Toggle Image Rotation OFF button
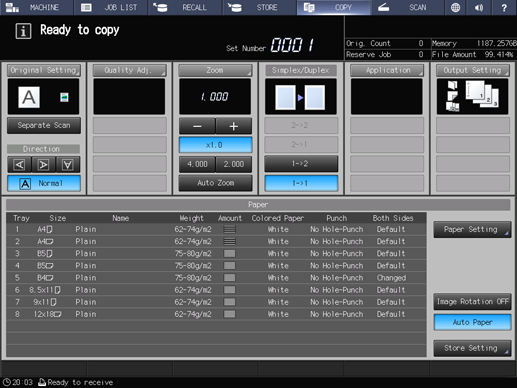Image resolution: width=517 pixels, height=388 pixels. point(472,302)
